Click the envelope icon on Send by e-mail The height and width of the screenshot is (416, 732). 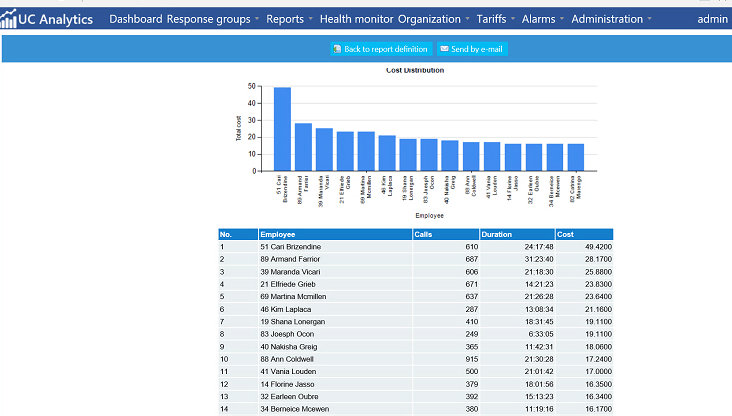(x=444, y=49)
